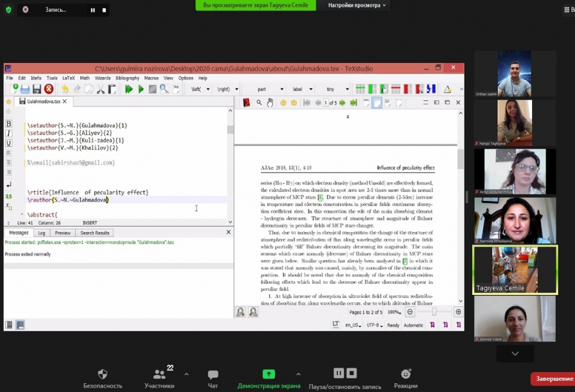Select the hand scroll tool in PDF viewer
Image resolution: width=575 pixels, height=392 pixels.
pyautogui.click(x=270, y=103)
